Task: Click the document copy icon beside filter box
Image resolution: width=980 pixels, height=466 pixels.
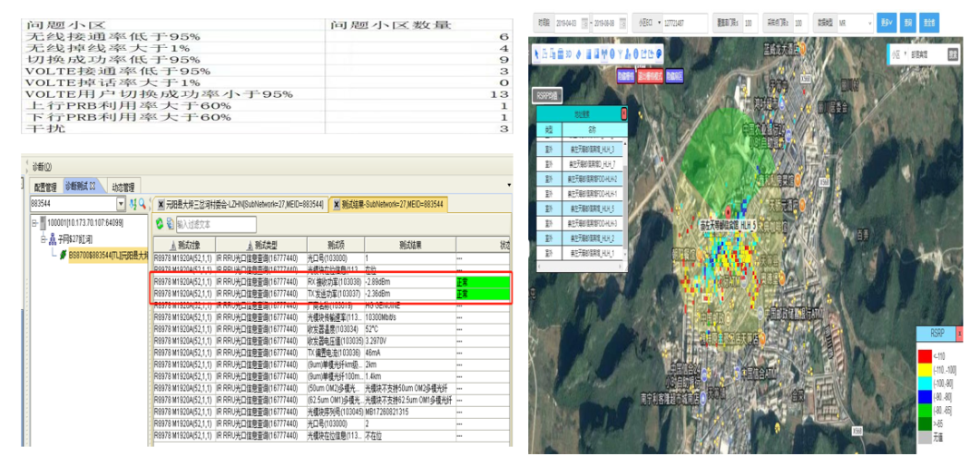Action: click(x=170, y=224)
